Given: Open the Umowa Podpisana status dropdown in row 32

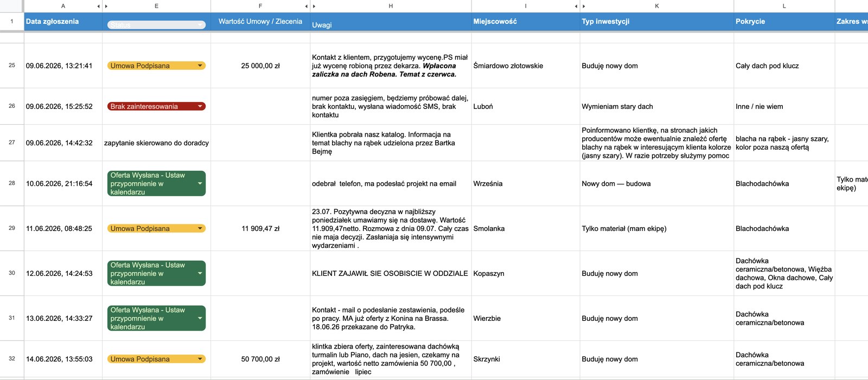Looking at the screenshot, I should pyautogui.click(x=200, y=359).
